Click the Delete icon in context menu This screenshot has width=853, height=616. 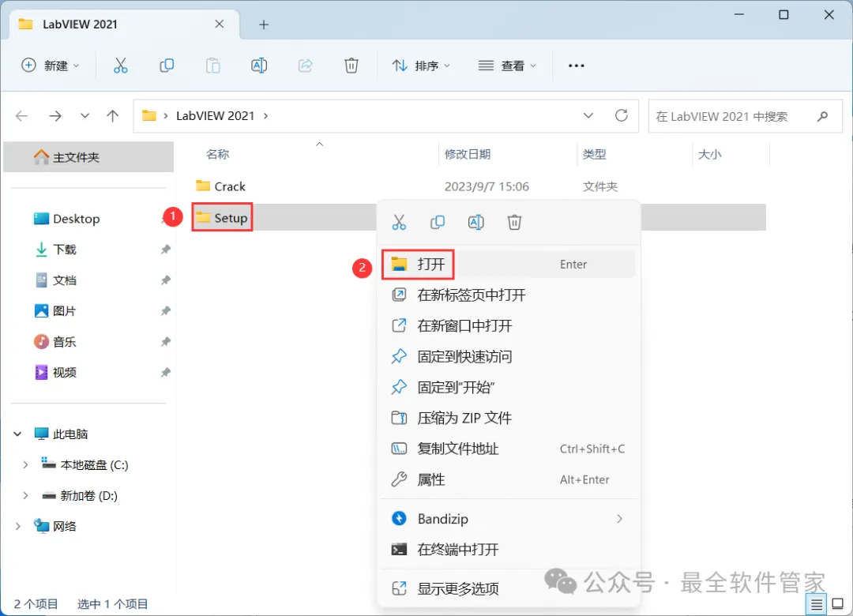[x=514, y=222]
